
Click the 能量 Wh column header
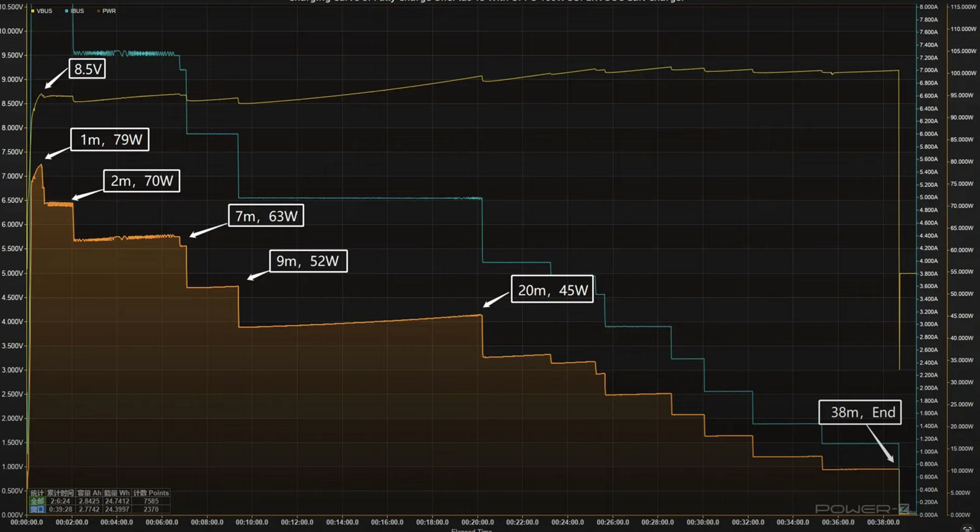[x=117, y=493]
